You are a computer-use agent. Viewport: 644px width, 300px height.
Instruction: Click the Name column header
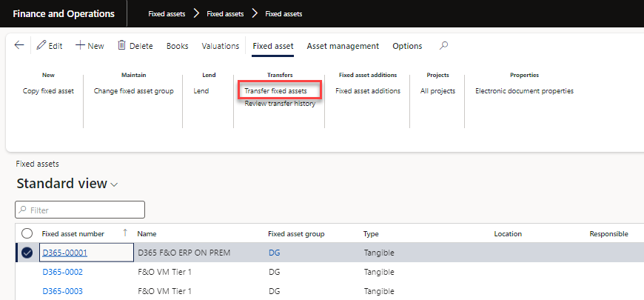(147, 234)
